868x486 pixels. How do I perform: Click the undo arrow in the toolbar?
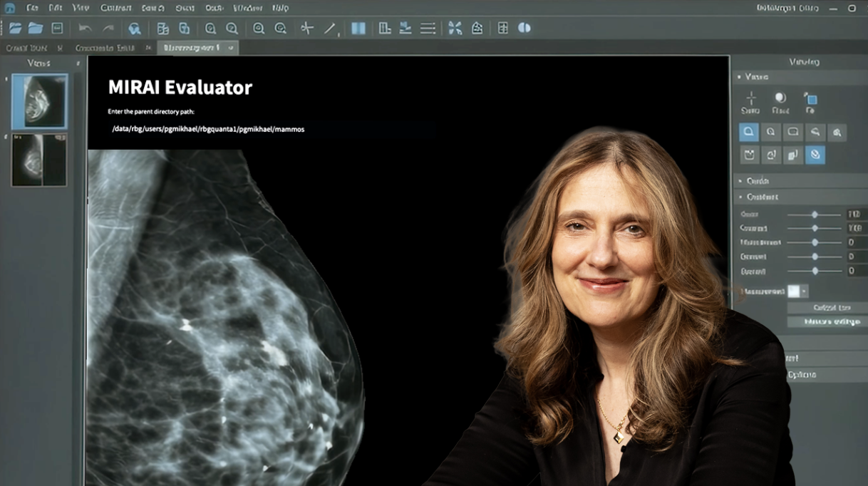(x=85, y=29)
